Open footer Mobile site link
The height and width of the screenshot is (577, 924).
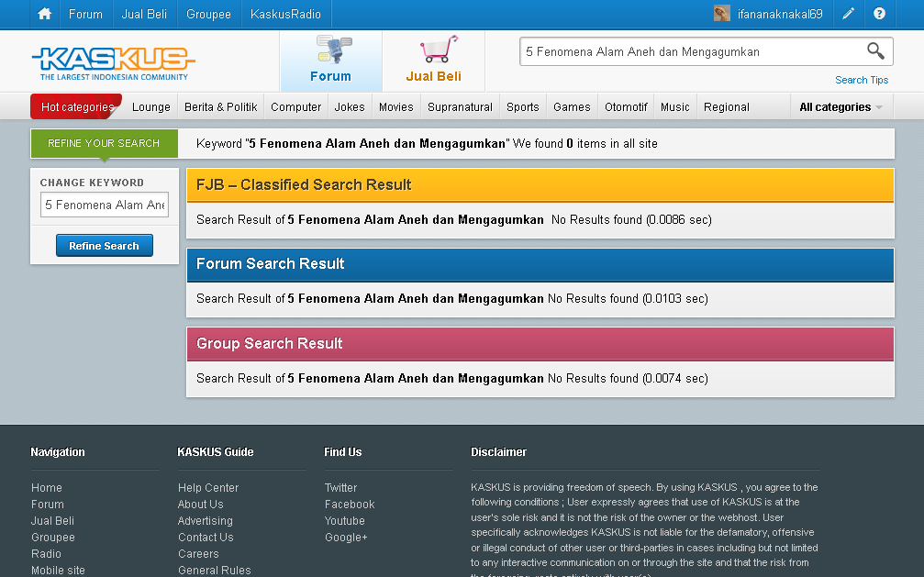pyautogui.click(x=58, y=570)
